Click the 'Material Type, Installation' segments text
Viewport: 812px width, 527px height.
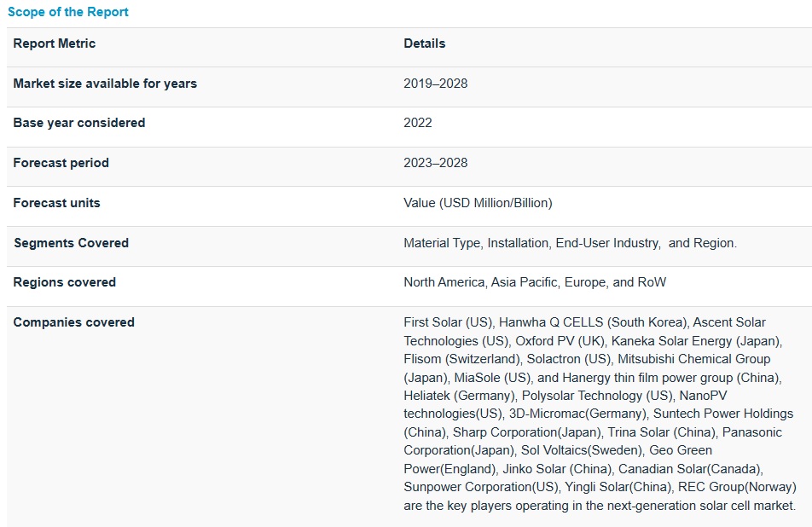click(476, 243)
